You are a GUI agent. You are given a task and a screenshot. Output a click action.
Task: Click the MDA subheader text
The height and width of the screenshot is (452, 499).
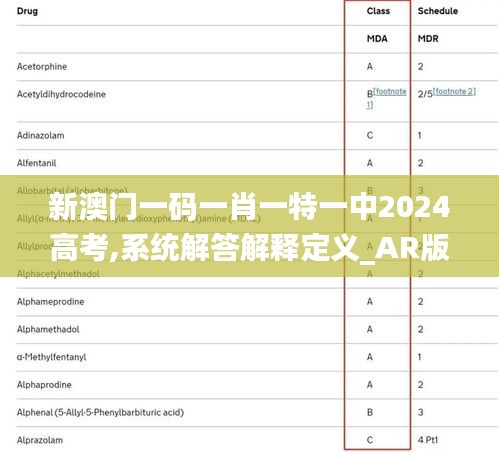377,39
